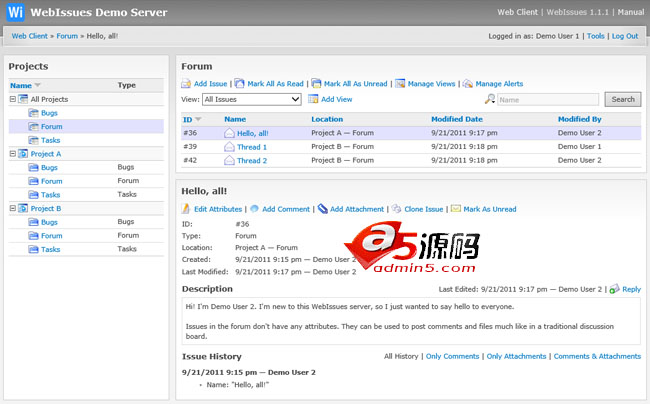Viewport: 650px width, 404px height.
Task: Click the Reply icon beside description
Action: pos(614,289)
